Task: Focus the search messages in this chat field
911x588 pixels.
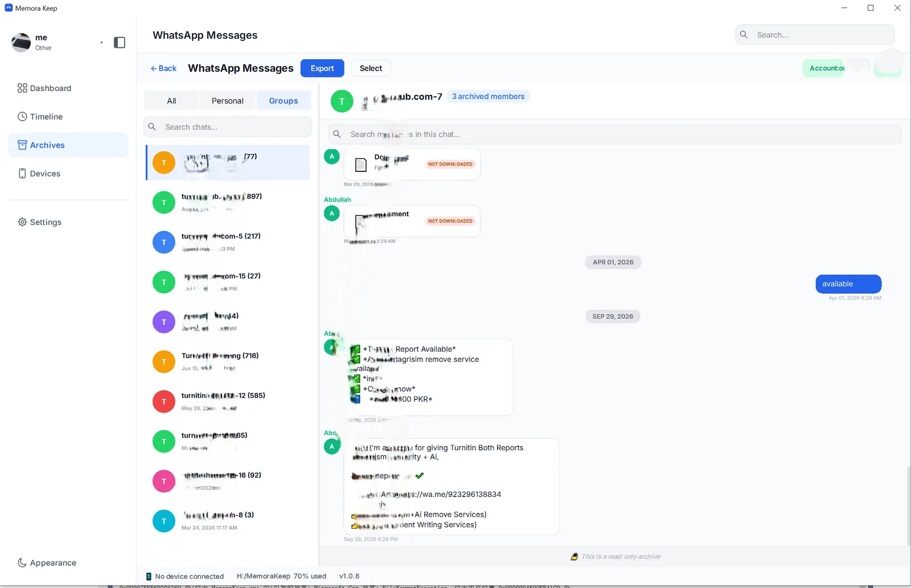Action: point(615,134)
